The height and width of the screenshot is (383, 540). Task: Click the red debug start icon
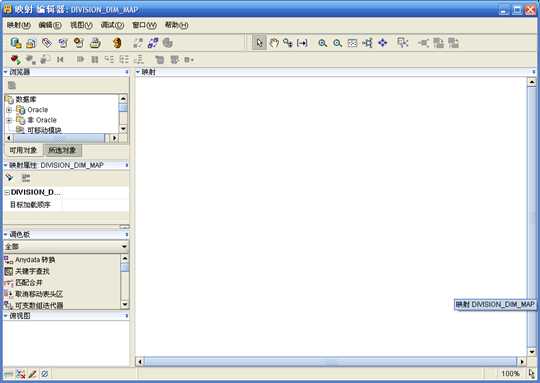[x=15, y=60]
